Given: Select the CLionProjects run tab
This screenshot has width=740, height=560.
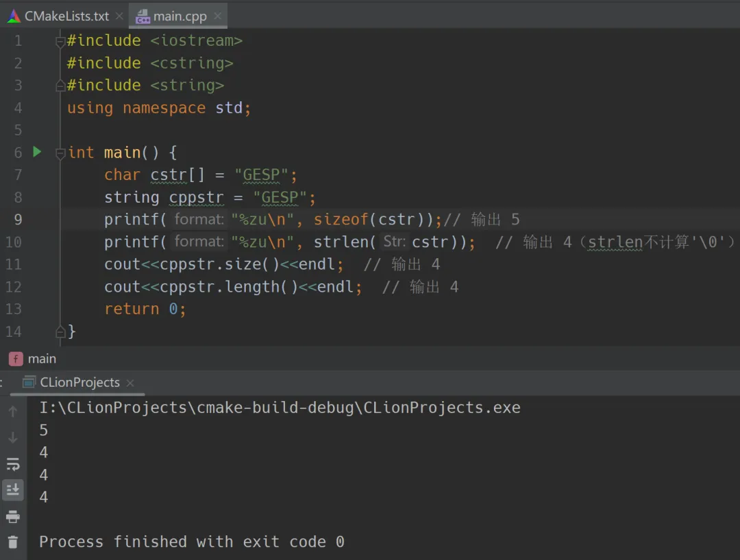Looking at the screenshot, I should pyautogui.click(x=79, y=382).
